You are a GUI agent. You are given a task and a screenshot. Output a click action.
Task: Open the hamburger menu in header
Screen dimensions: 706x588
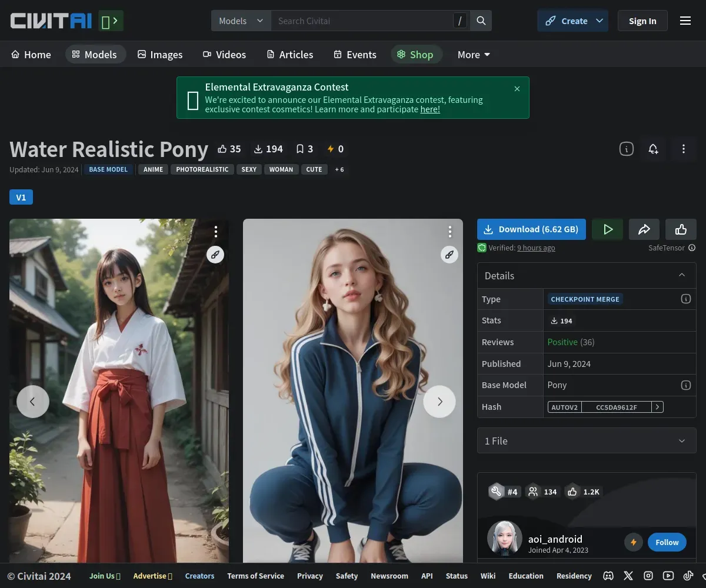pyautogui.click(x=685, y=21)
